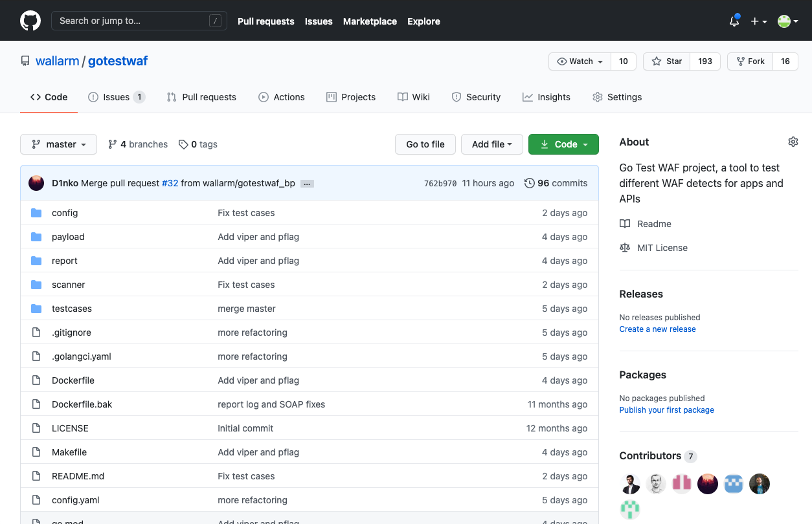Image resolution: width=812 pixels, height=524 pixels.
Task: Click the repository icon beside wallarm
Action: tap(25, 61)
